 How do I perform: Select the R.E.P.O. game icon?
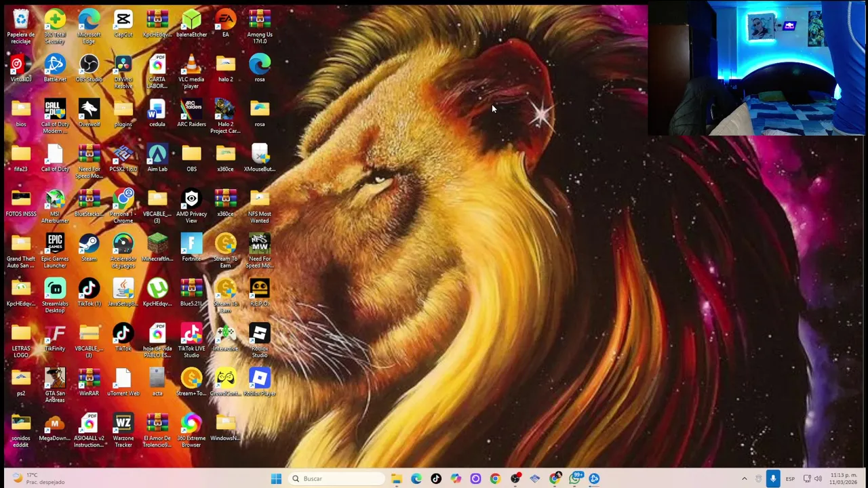coord(260,293)
